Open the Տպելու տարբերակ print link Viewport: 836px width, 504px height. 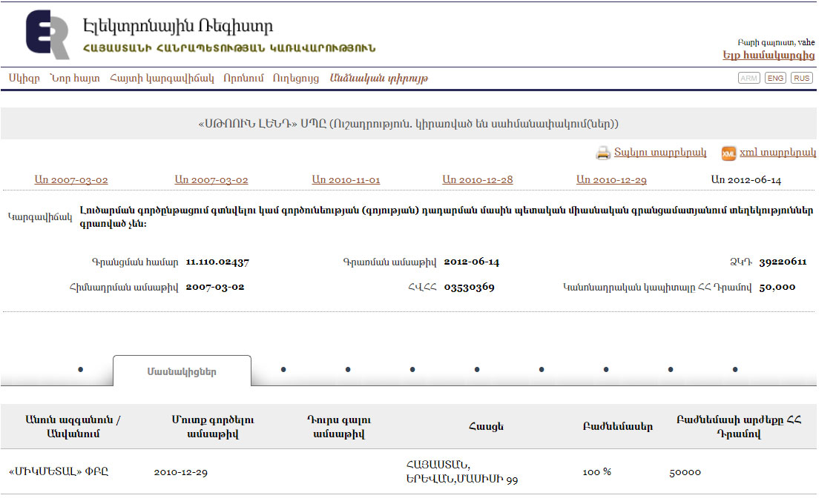pos(660,153)
